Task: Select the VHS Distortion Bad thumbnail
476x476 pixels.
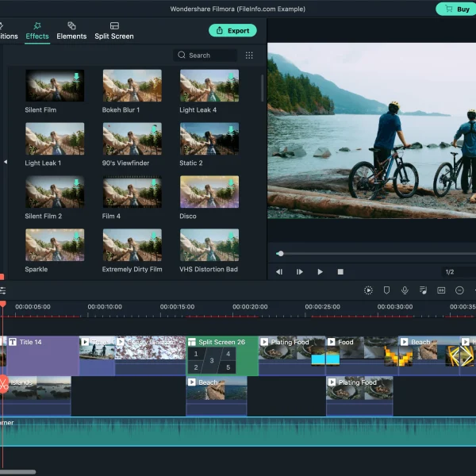Action: [x=209, y=245]
